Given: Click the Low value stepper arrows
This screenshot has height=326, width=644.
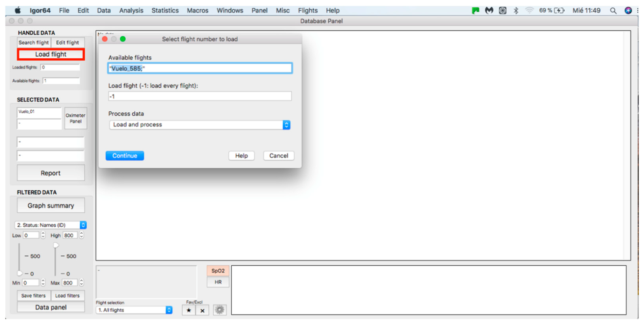Looking at the screenshot, I should [43, 235].
